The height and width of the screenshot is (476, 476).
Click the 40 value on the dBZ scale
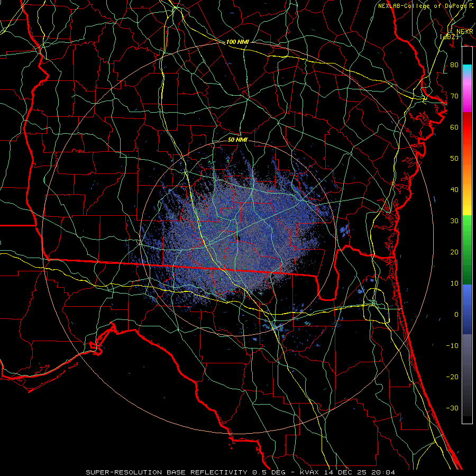pyautogui.click(x=454, y=190)
